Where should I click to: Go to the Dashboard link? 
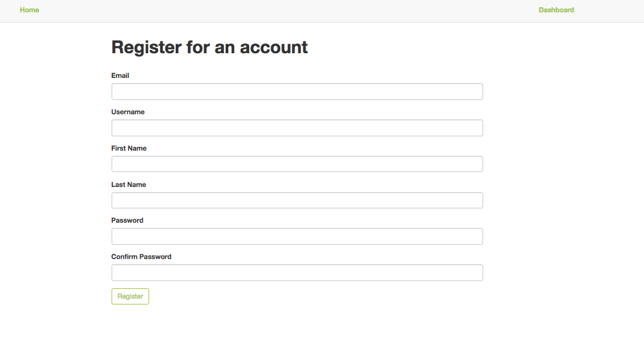pyautogui.click(x=556, y=10)
